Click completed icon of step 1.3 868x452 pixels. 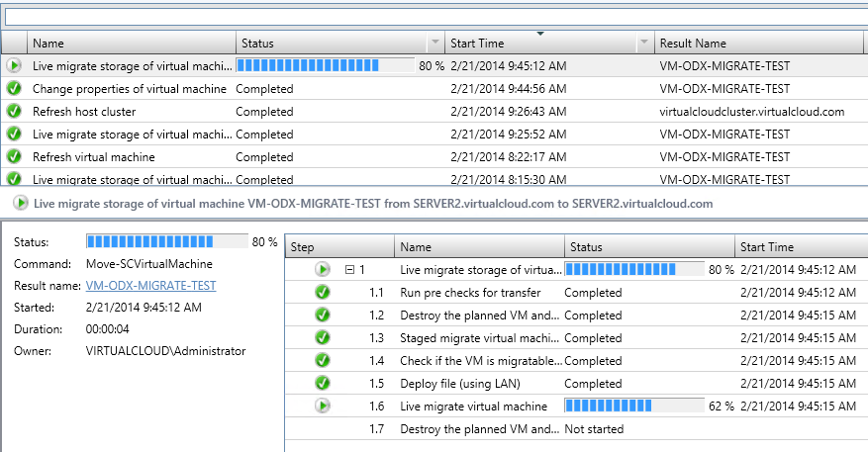[x=323, y=338]
